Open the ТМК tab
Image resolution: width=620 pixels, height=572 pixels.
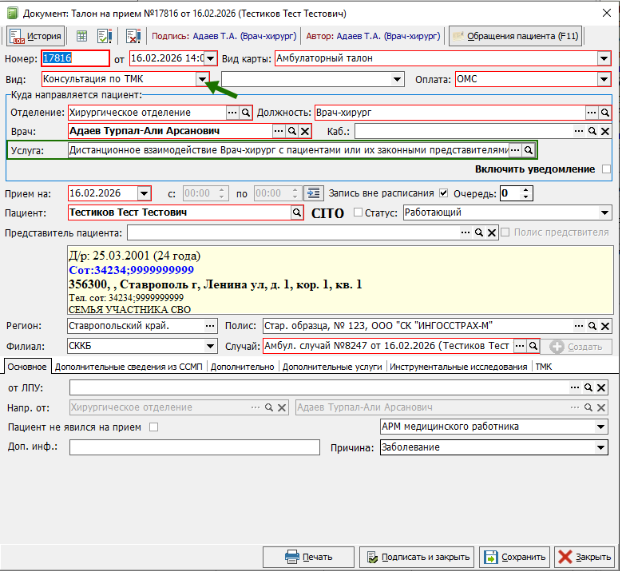pos(543,367)
